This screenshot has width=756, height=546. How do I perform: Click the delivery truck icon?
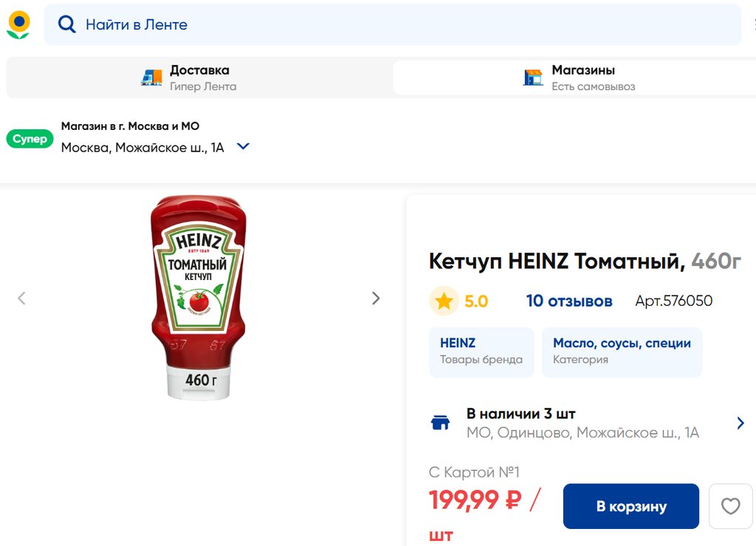pos(151,77)
